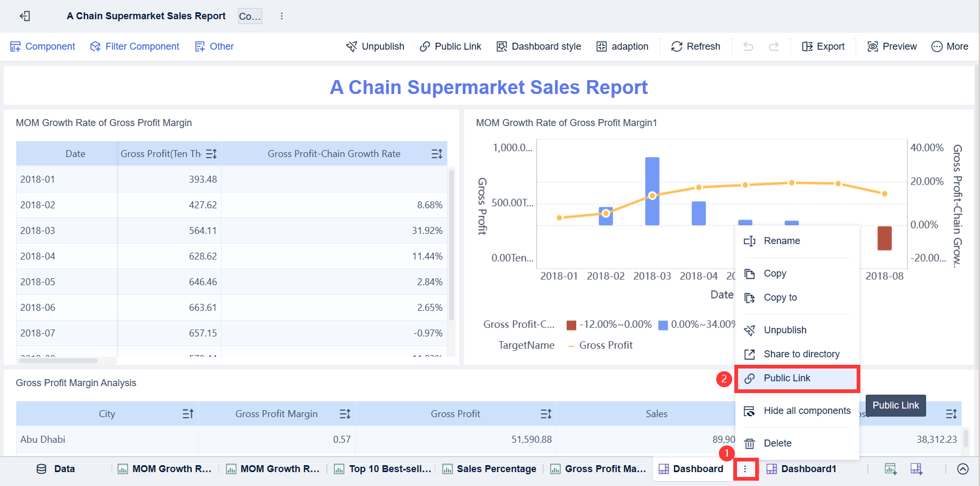Click the green Add Component icon at bottom right
The width and height of the screenshot is (980, 486).
[890, 468]
